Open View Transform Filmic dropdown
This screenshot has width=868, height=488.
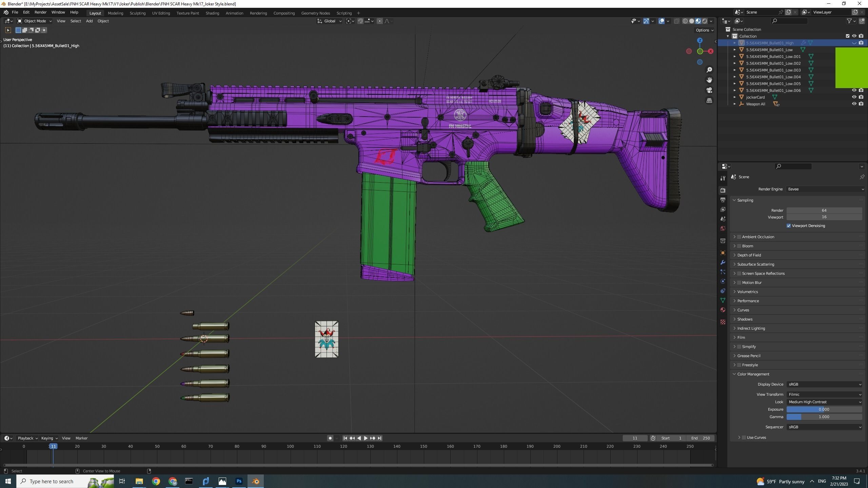(824, 394)
